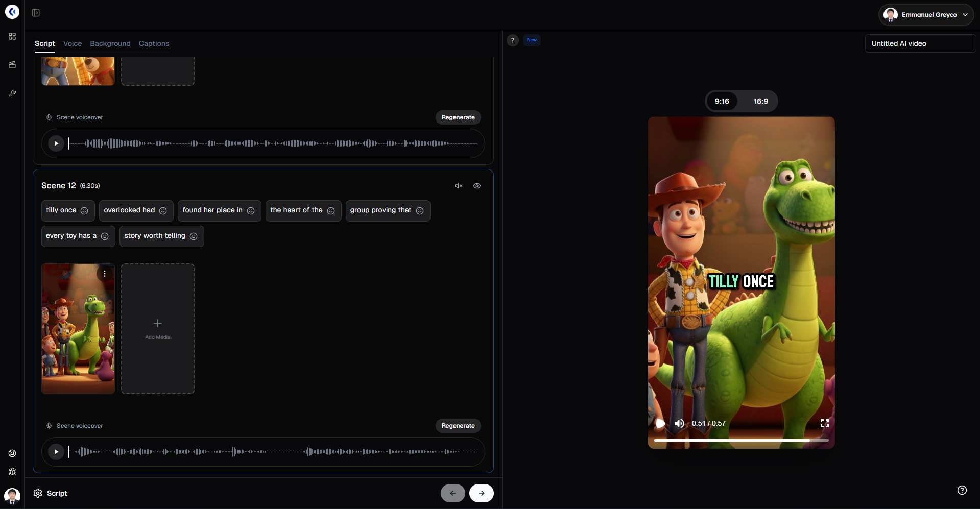Select the "every toy has a" caption text
Viewport: 980px width, 509px height.
(71, 236)
